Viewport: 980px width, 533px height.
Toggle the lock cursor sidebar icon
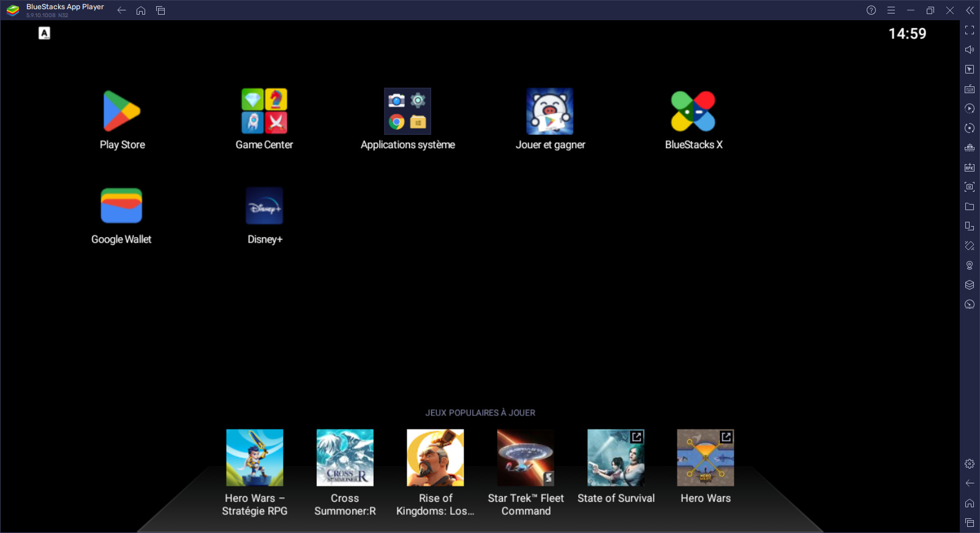(x=970, y=69)
